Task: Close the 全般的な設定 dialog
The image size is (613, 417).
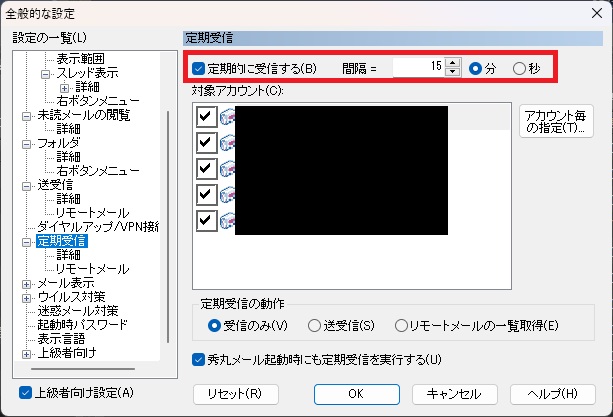Action: 597,13
